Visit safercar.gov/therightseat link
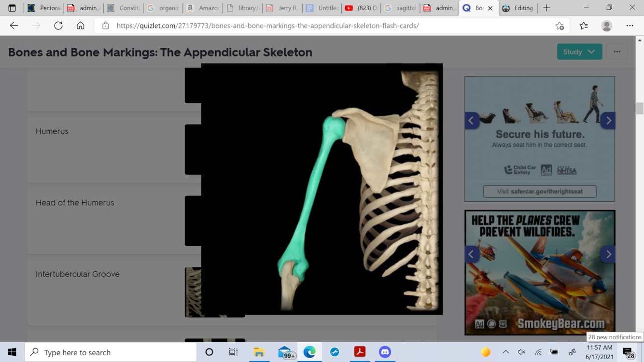The height and width of the screenshot is (362, 644). point(540,191)
